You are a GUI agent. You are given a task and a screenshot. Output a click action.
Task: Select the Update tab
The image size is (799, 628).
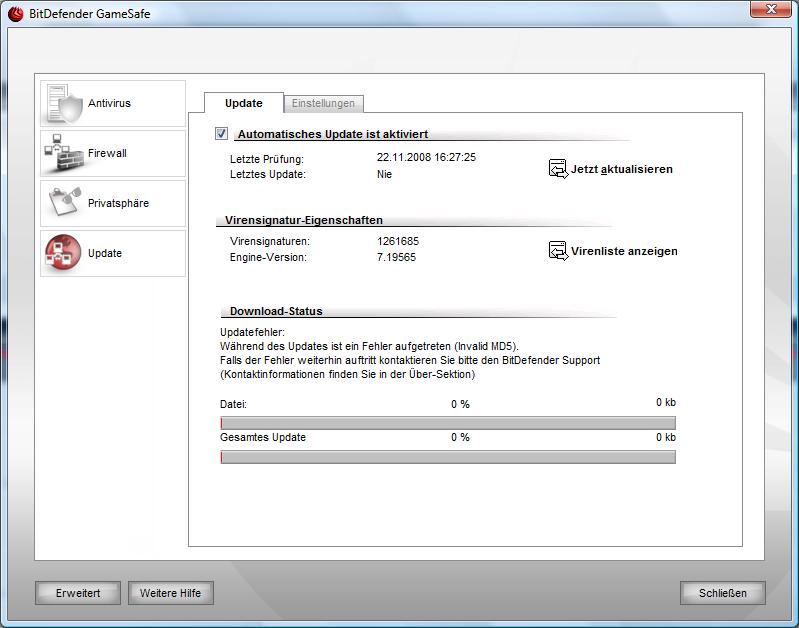tap(244, 103)
